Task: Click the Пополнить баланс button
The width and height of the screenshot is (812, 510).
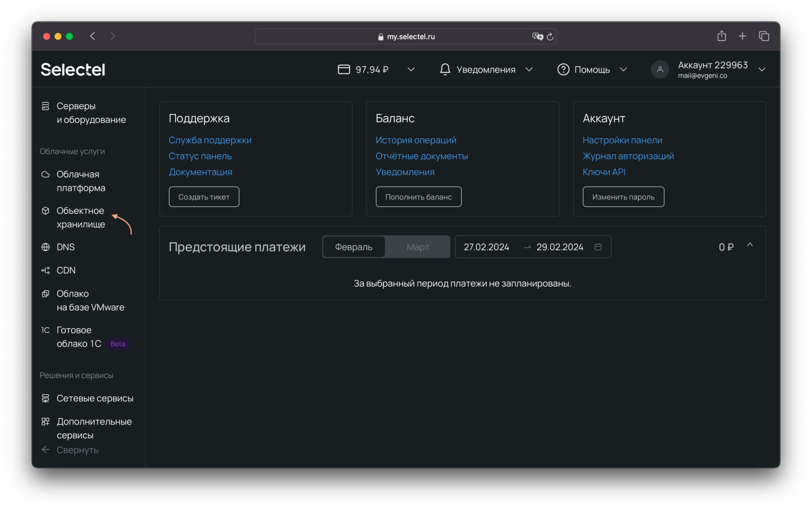Action: [x=419, y=197]
